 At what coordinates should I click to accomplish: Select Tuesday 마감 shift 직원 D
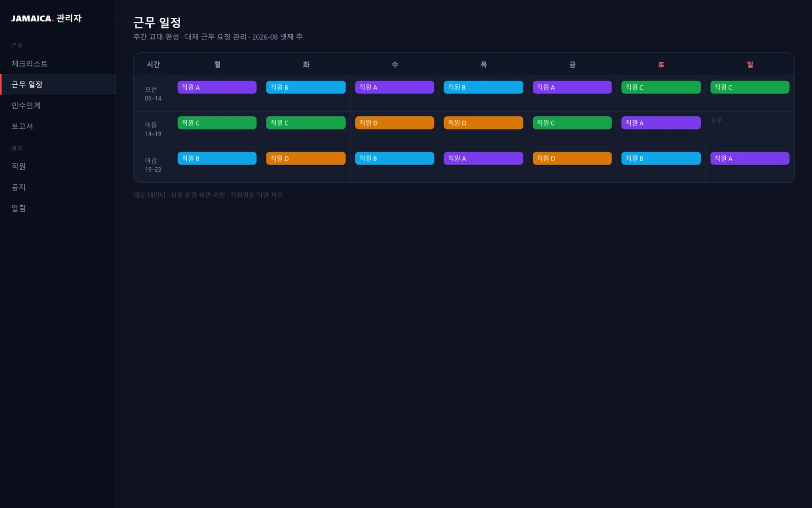[x=306, y=158]
